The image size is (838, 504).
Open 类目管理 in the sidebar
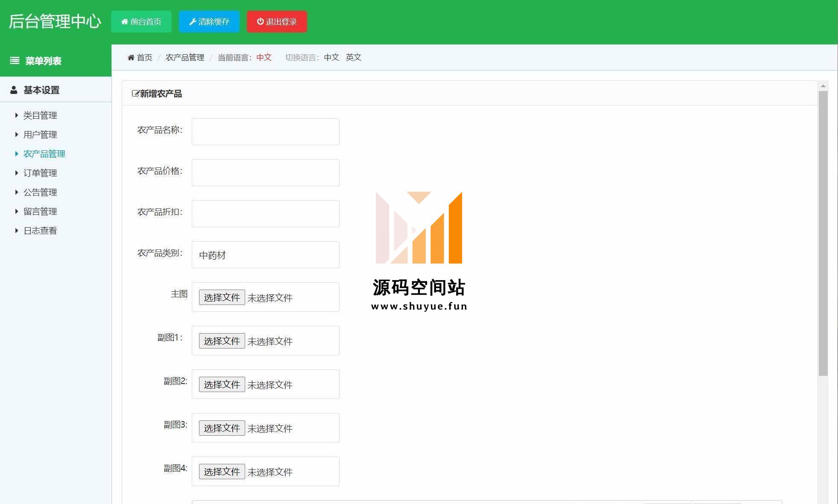[x=40, y=115]
